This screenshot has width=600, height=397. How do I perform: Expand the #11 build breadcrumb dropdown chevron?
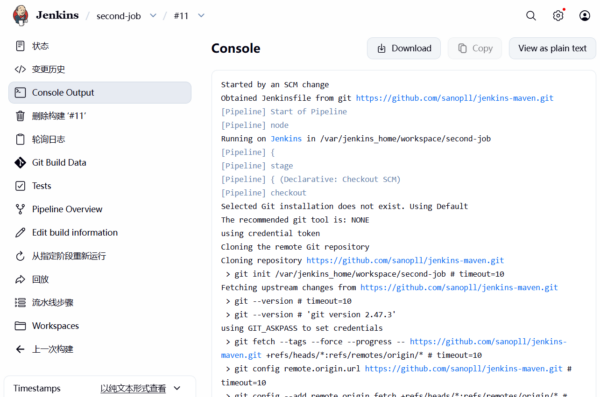point(201,16)
